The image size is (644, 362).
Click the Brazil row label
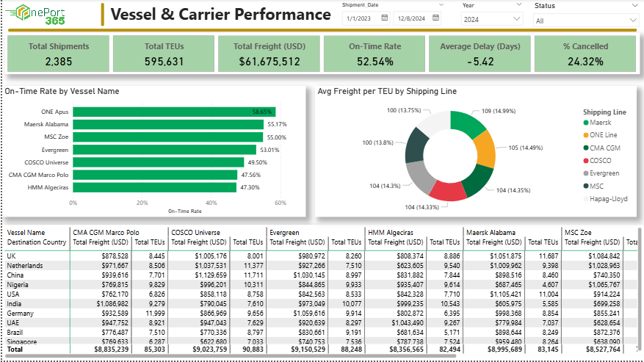(x=15, y=333)
